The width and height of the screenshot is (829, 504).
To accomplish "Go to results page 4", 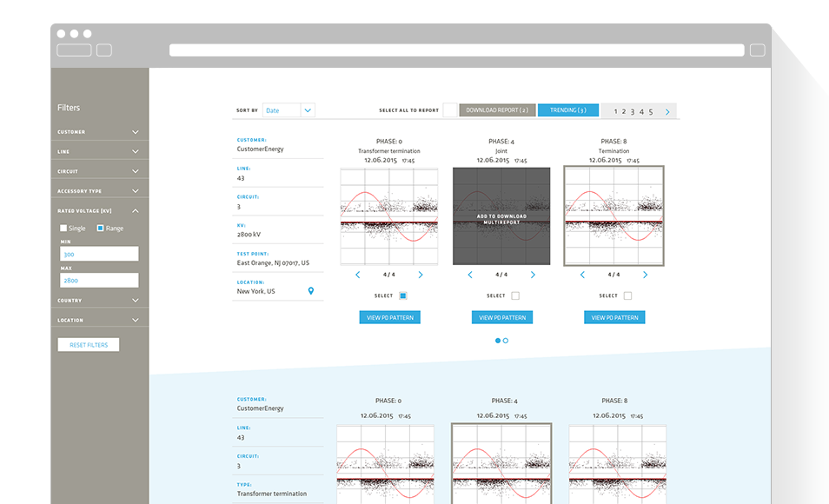I will [641, 111].
